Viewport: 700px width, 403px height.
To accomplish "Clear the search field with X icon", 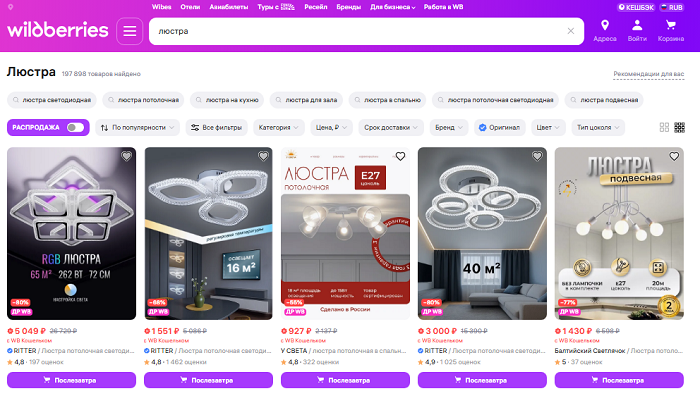I will click(571, 31).
